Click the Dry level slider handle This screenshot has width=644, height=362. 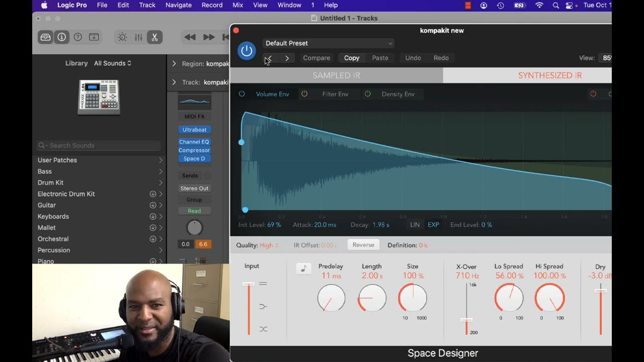(x=600, y=291)
